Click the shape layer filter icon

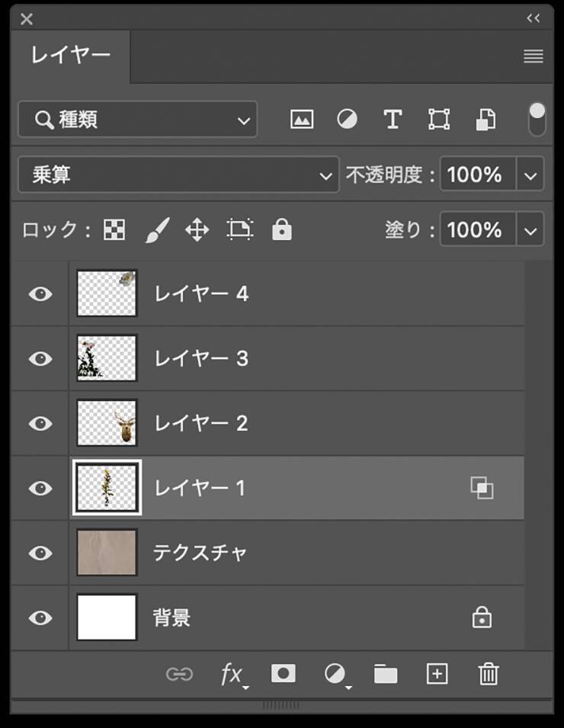(439, 120)
